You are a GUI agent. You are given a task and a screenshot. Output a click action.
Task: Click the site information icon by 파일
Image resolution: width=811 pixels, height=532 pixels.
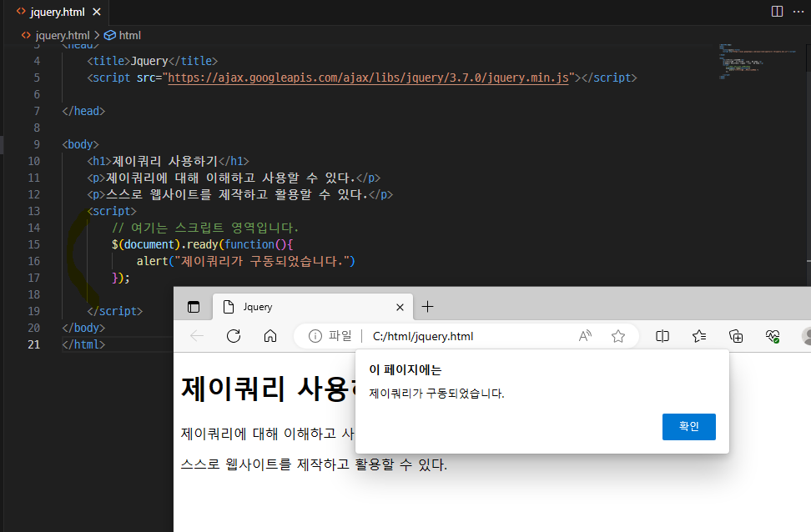pos(315,336)
